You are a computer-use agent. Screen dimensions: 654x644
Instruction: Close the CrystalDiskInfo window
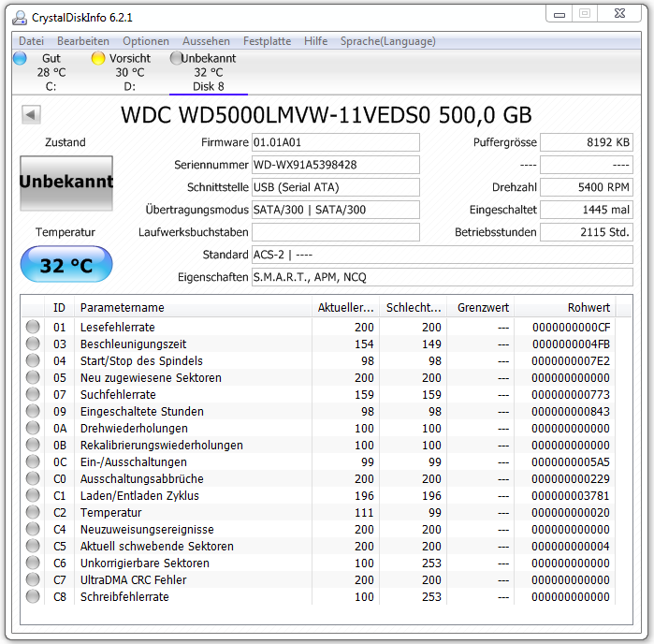[x=619, y=14]
